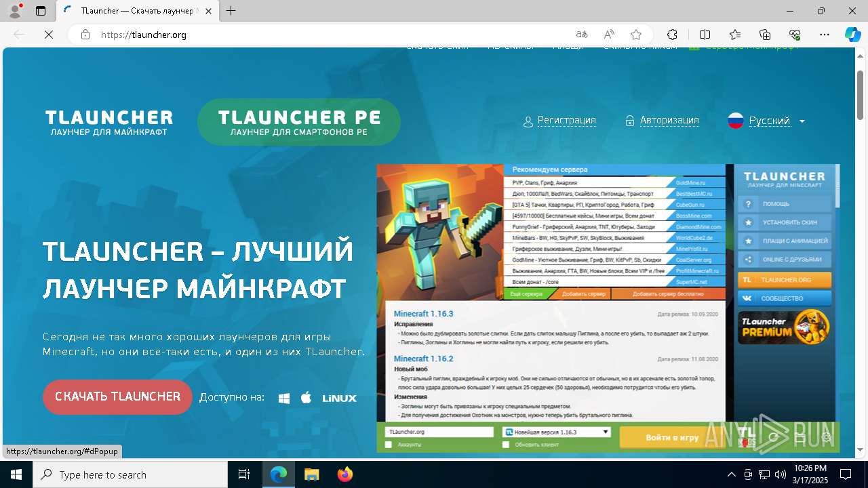Open the Favorites list icon
868x488 pixels.
point(735,35)
